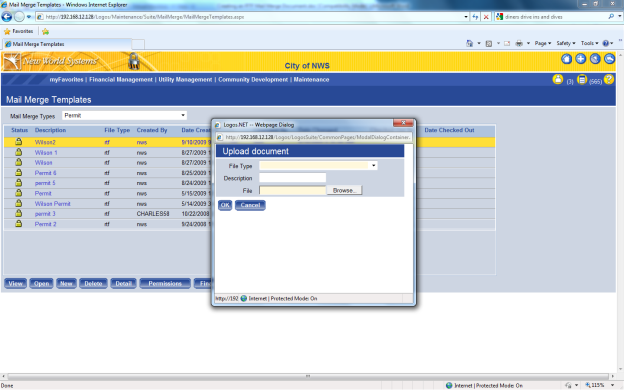The width and height of the screenshot is (624, 390).
Task: Click the new tab button
Action: 138,44
